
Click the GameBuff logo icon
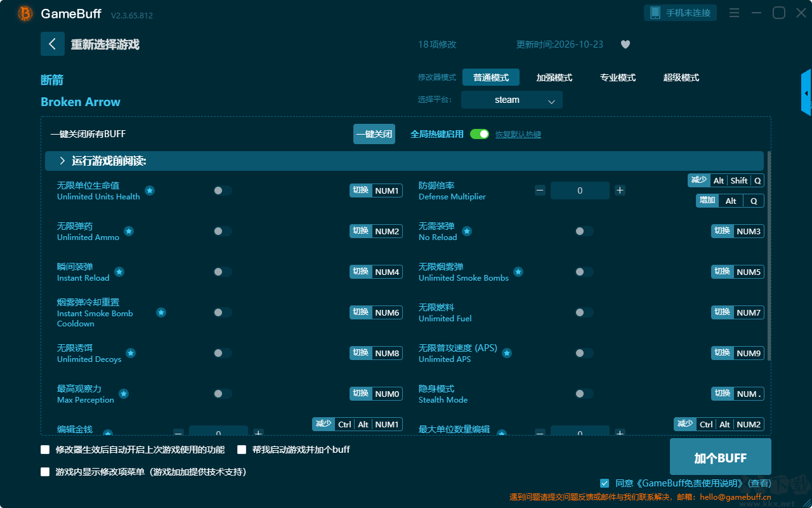(25, 13)
